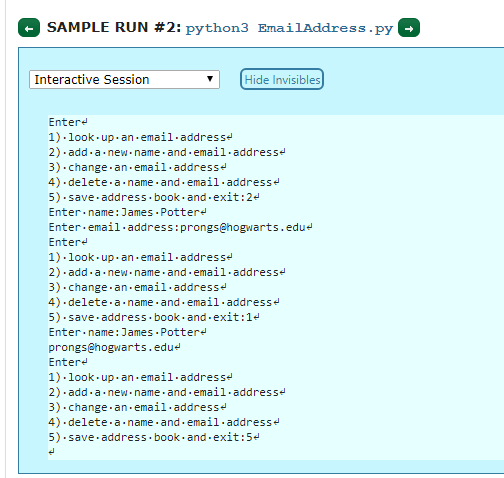Image resolution: width=504 pixels, height=478 pixels.
Task: Click the 'SAMPLE RUN #2:' heading
Action: (114, 28)
